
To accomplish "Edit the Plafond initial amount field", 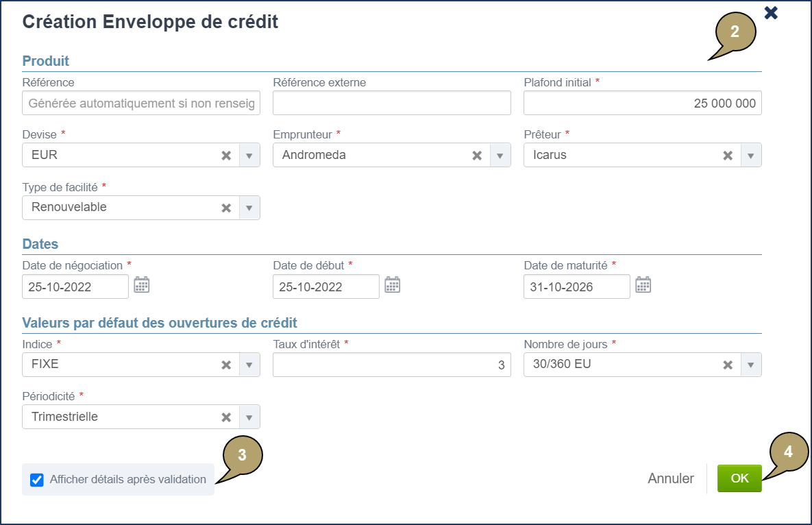I will 643,103.
